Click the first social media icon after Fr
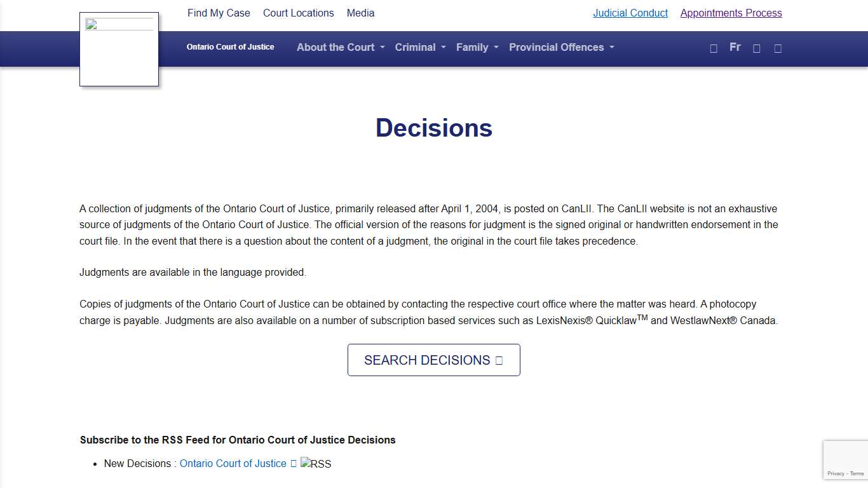Screen dimensions: 868x488 click(756, 48)
